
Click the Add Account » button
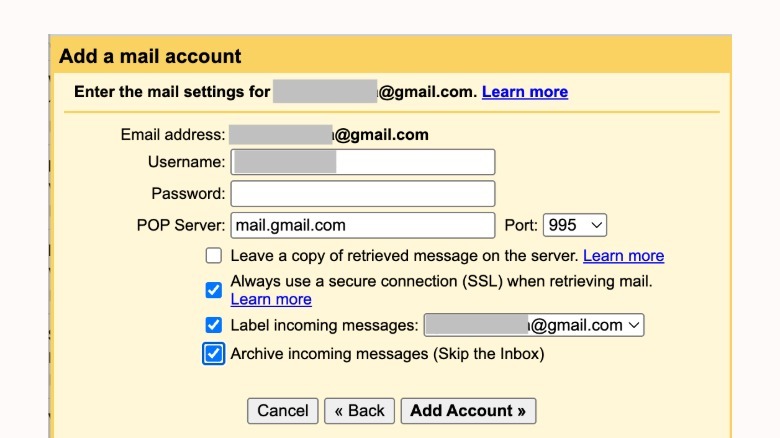pos(468,411)
